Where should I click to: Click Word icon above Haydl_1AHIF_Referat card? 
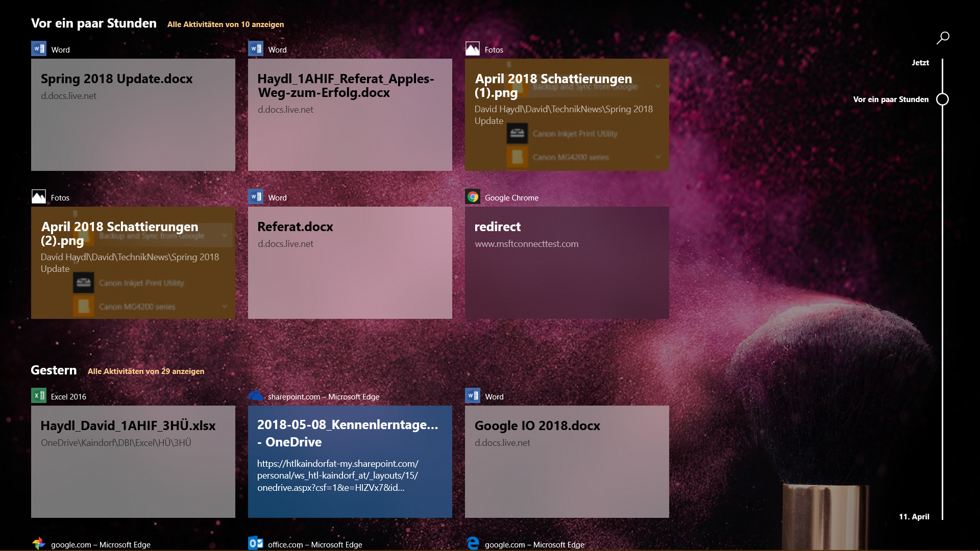(256, 49)
